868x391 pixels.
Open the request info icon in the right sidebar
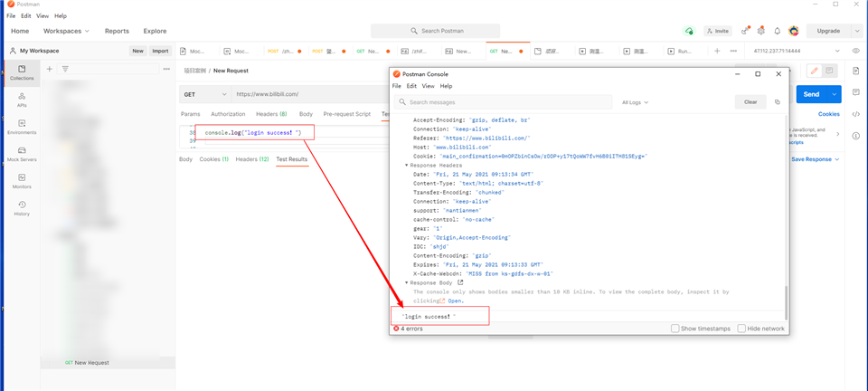point(856,136)
